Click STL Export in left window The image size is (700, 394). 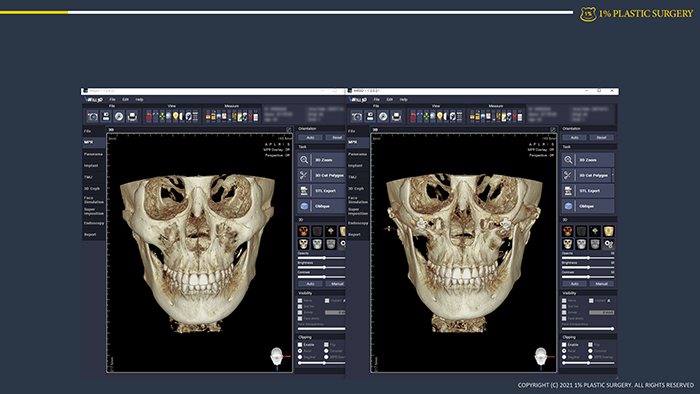pos(321,191)
